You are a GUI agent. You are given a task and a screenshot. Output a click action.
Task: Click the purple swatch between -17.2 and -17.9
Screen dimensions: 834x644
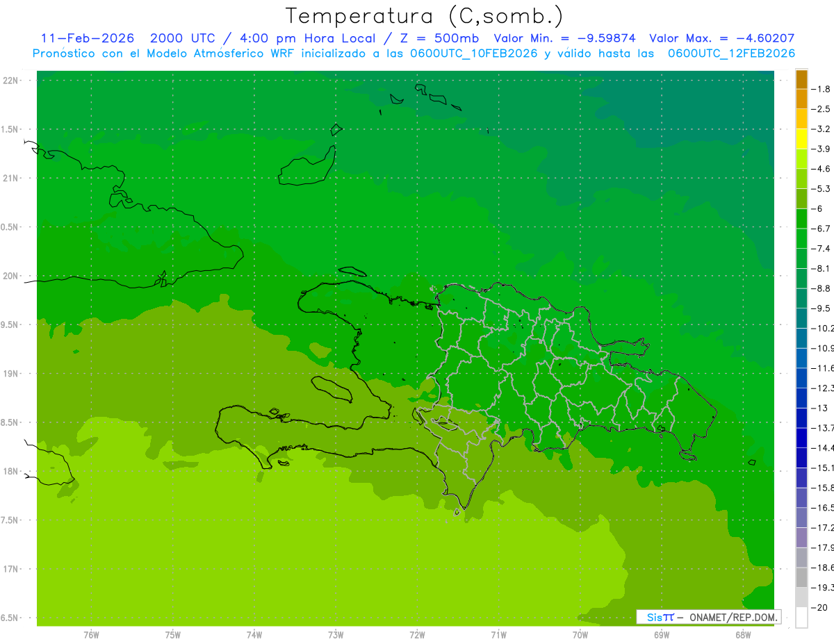click(x=801, y=538)
